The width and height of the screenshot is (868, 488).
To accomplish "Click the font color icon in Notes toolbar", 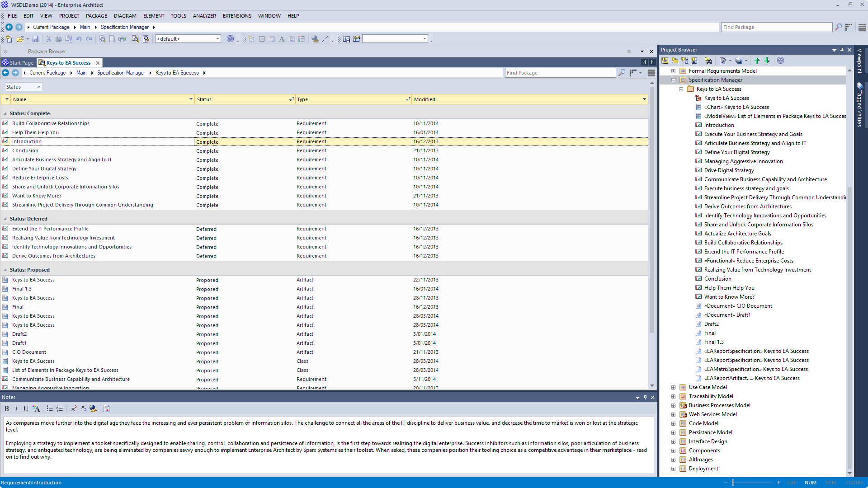I will tap(37, 409).
